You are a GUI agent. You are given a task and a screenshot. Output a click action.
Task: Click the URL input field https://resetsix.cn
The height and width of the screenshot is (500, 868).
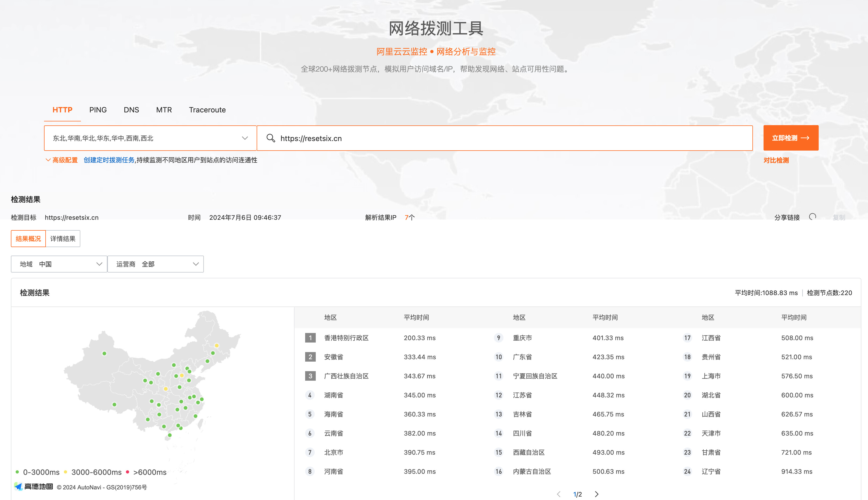pos(505,138)
